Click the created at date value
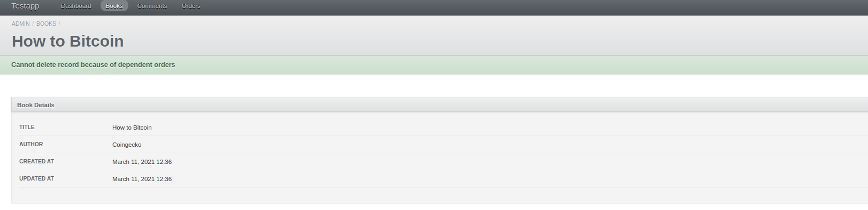This screenshot has width=868, height=210. tap(142, 162)
